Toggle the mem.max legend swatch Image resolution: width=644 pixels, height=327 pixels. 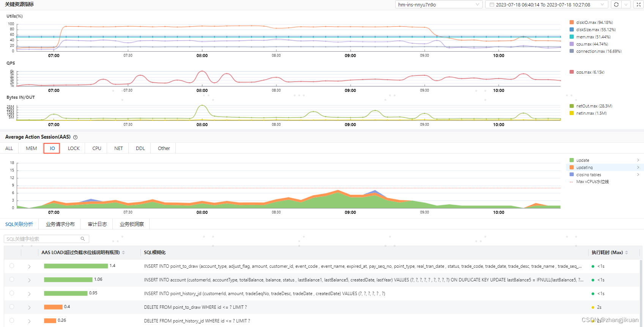(x=571, y=37)
